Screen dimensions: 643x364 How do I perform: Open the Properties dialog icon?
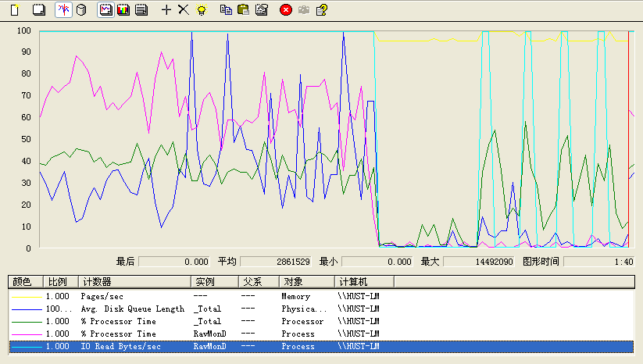(262, 9)
